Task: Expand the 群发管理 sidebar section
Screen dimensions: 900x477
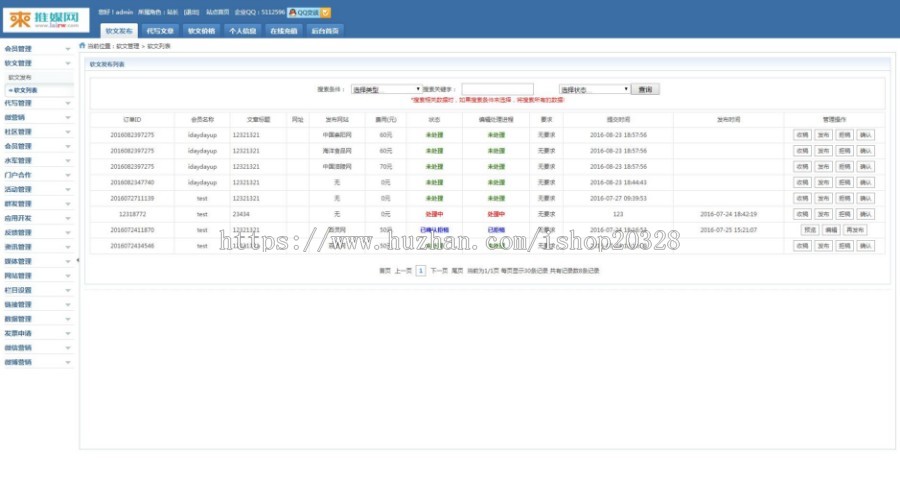Action: [37, 204]
